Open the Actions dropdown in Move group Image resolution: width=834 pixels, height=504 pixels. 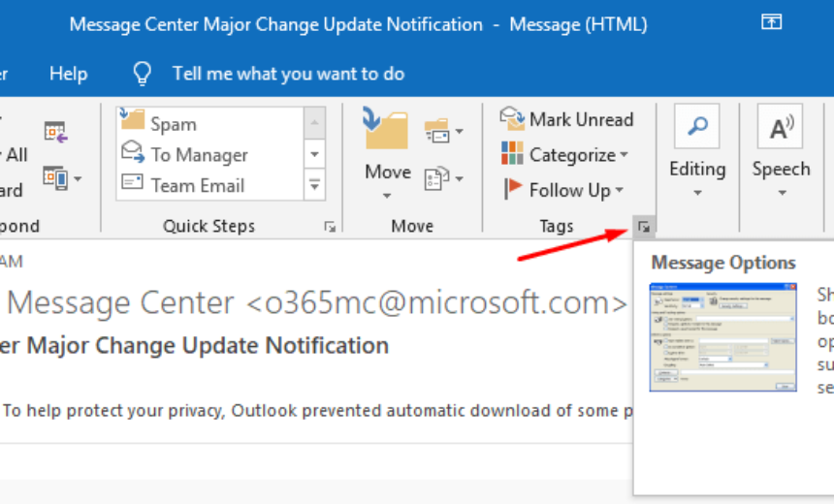pos(443,178)
